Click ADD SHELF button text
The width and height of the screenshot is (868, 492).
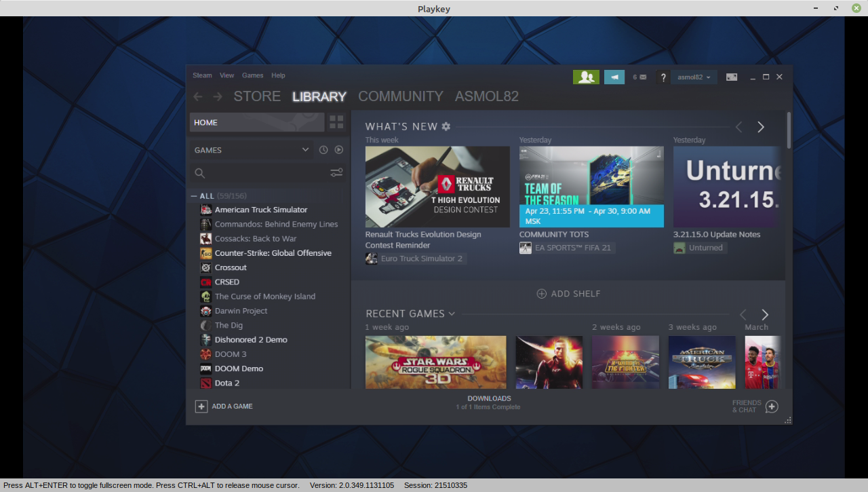576,294
